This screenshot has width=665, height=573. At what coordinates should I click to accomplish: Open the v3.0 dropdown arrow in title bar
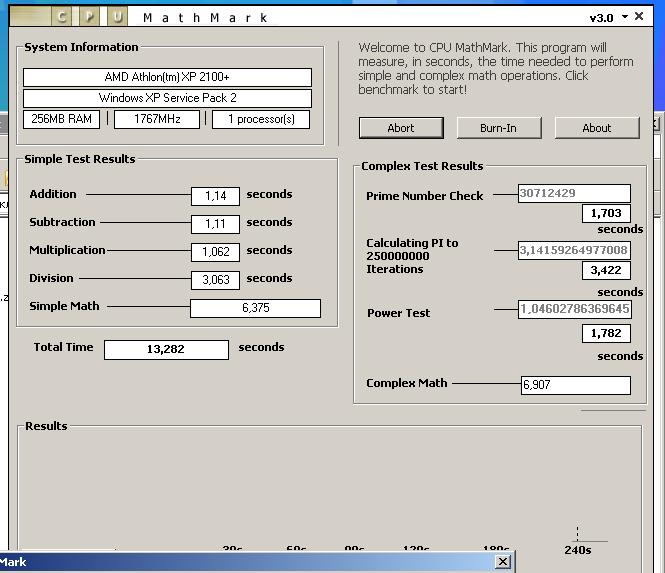[625, 17]
